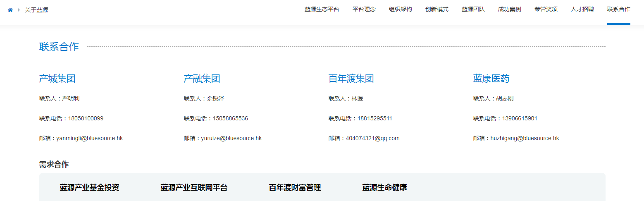Open the 蓝源团队 nav item
644x201 pixels.
(x=473, y=10)
